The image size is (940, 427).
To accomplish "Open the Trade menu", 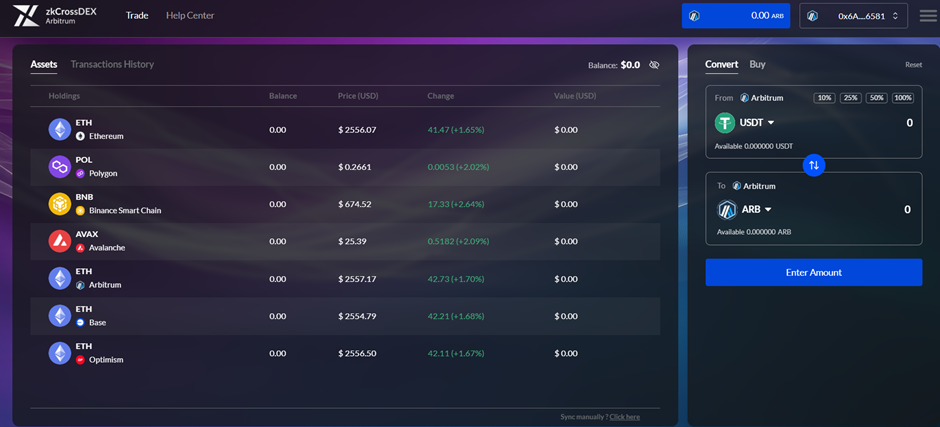I will coord(137,16).
